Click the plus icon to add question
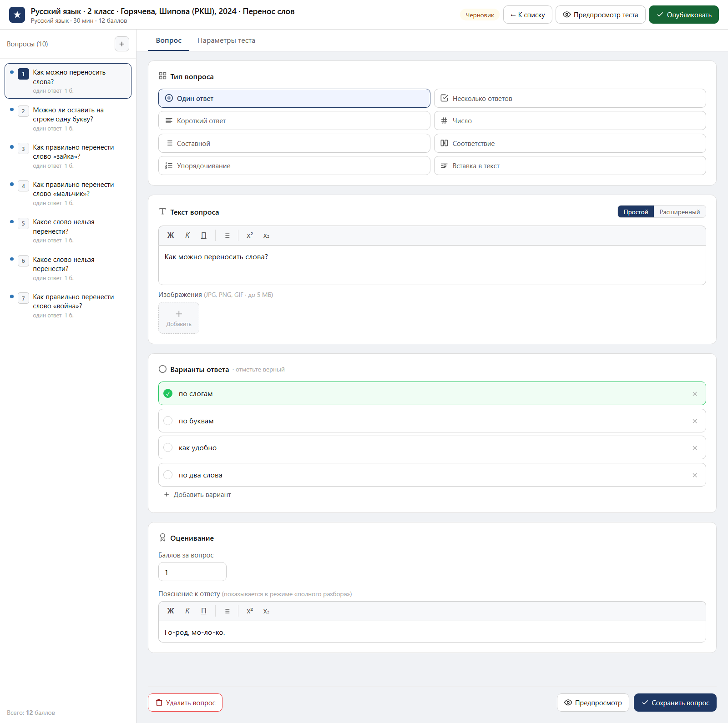 pyautogui.click(x=121, y=44)
